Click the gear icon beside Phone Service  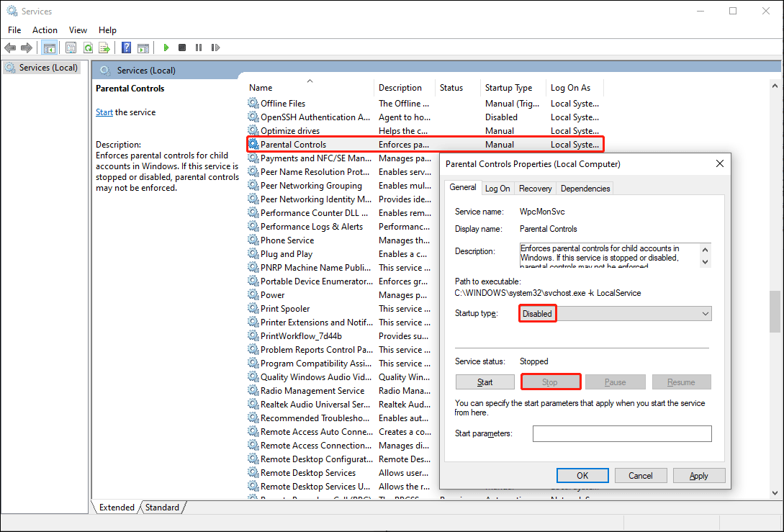click(x=253, y=240)
